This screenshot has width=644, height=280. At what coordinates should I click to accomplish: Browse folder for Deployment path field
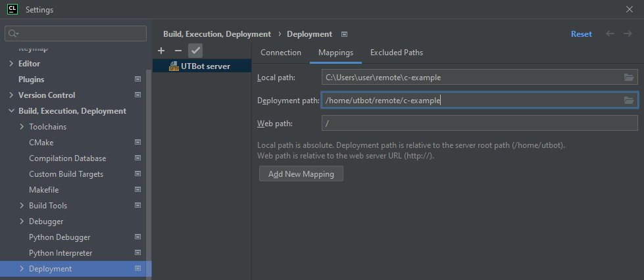click(629, 101)
